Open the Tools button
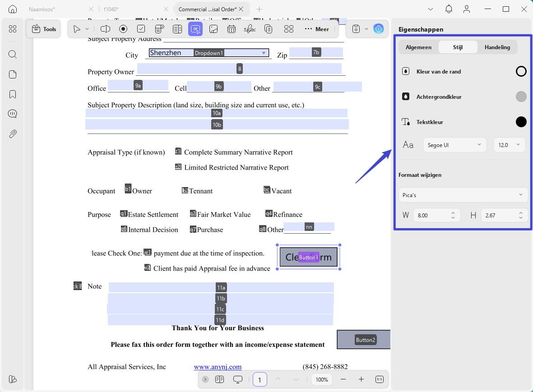This screenshot has height=392, width=533. [44, 29]
